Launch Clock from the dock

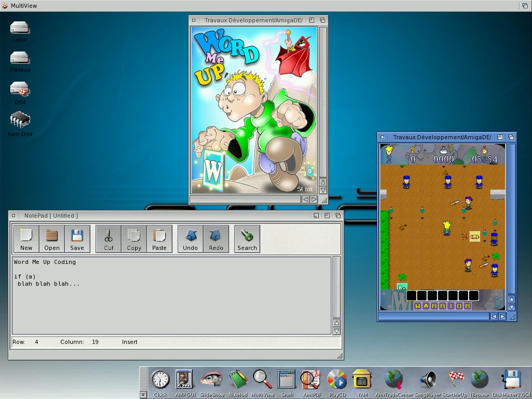pos(160,383)
